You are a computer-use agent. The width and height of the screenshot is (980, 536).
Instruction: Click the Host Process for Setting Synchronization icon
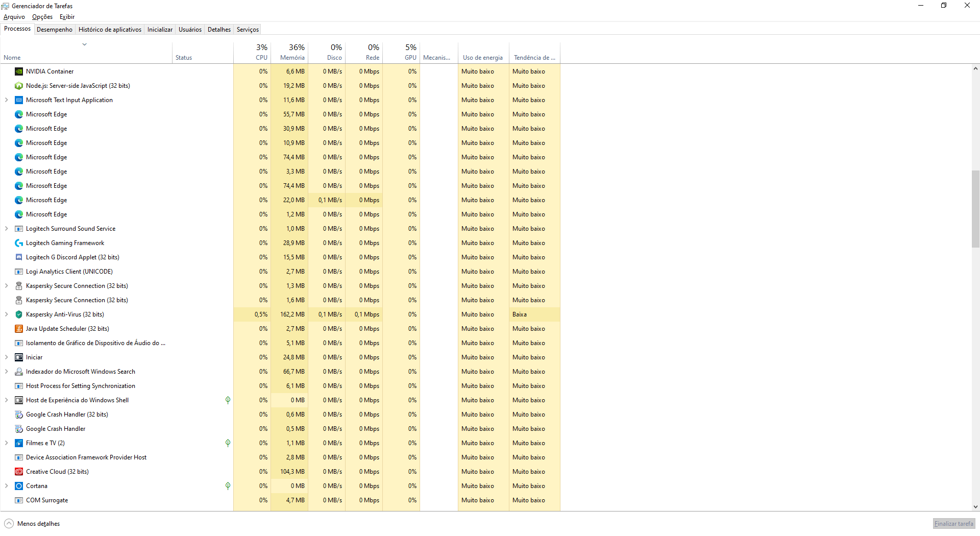click(x=19, y=386)
